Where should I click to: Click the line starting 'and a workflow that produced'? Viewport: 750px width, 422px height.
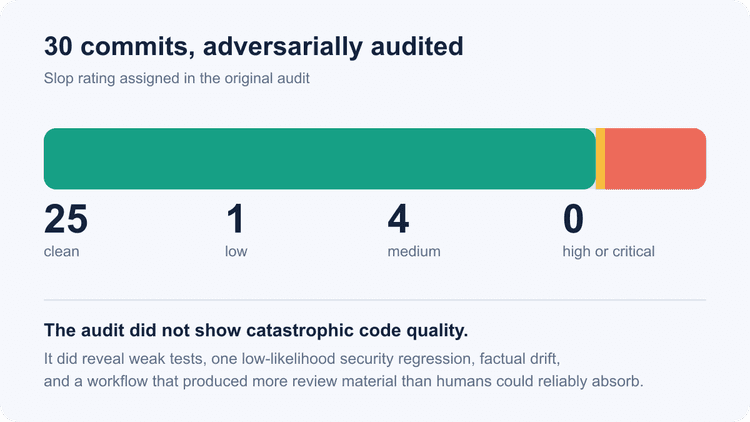point(343,381)
